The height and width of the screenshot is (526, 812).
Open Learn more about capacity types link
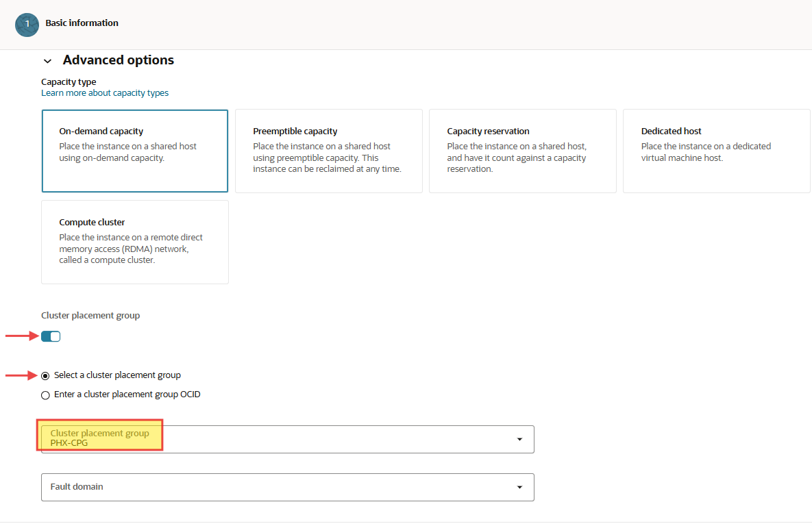coord(105,93)
